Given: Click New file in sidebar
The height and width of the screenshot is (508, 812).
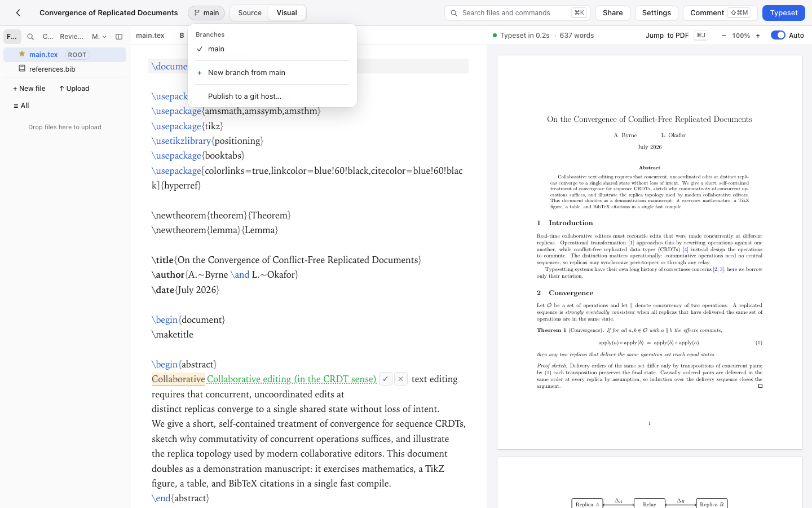Looking at the screenshot, I should tap(29, 89).
